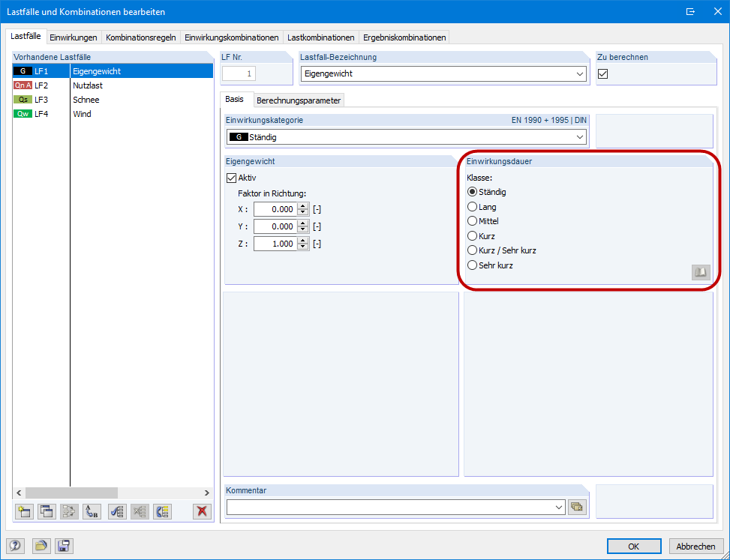Click the select all load cases icon
Image resolution: width=730 pixels, height=560 pixels.
pos(117,511)
